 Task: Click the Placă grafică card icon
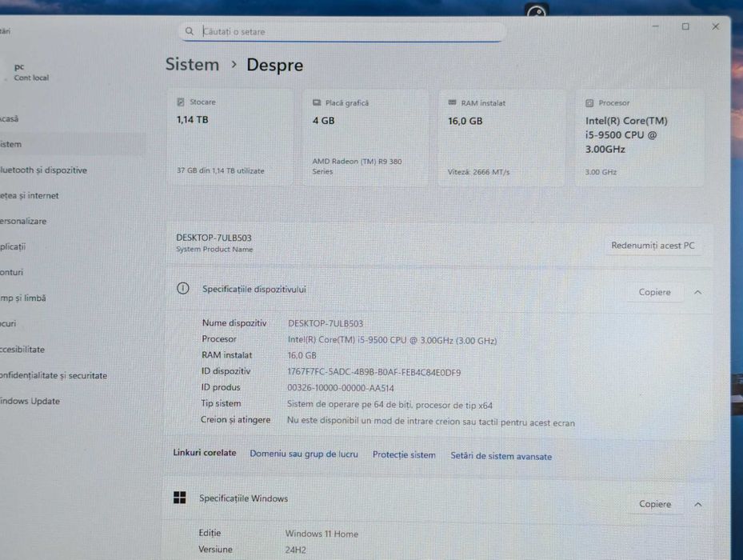point(317,103)
